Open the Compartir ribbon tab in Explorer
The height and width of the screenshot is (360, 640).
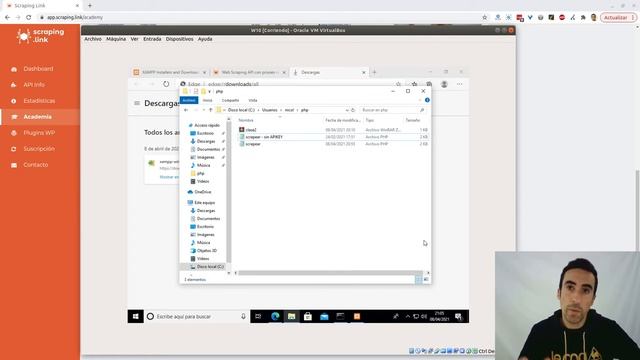pyautogui.click(x=230, y=100)
